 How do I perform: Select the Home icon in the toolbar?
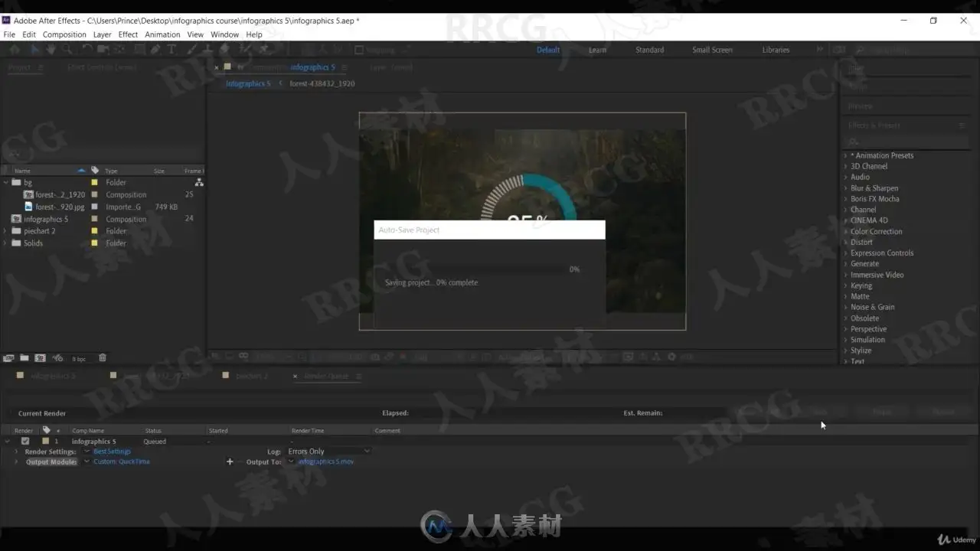pyautogui.click(x=15, y=50)
